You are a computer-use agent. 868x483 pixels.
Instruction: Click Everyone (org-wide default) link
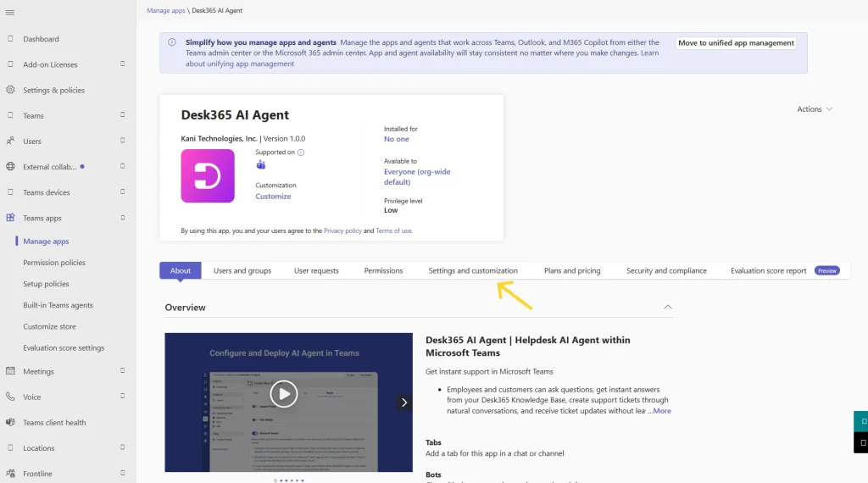pos(417,176)
